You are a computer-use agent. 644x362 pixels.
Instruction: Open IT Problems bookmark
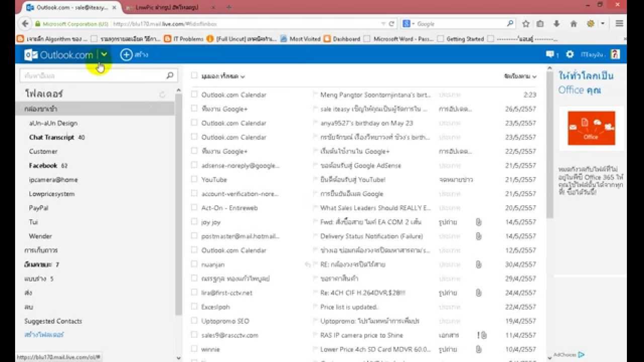(184, 39)
